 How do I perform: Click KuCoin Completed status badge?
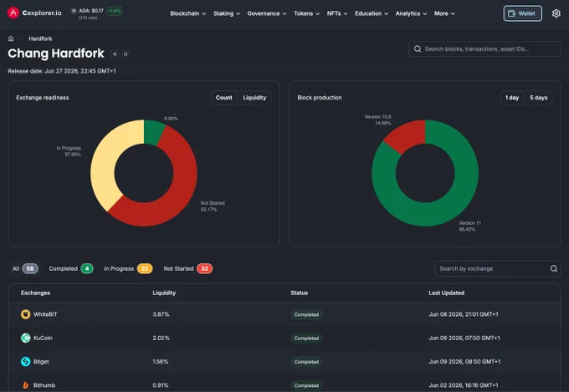[x=306, y=338]
